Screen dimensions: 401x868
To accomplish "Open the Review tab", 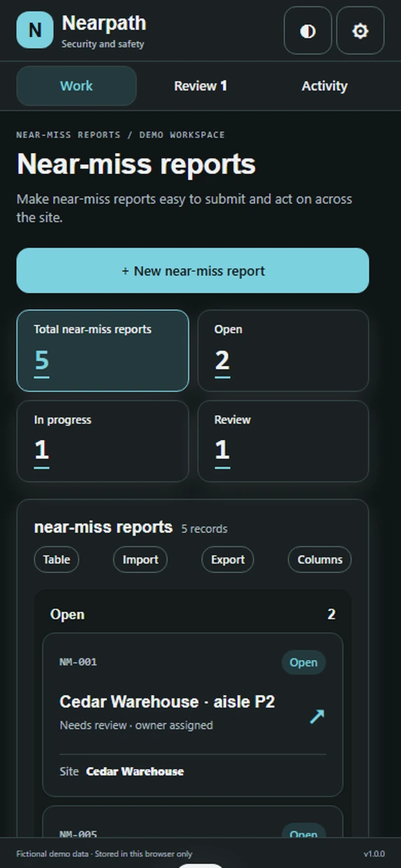I will [x=200, y=86].
